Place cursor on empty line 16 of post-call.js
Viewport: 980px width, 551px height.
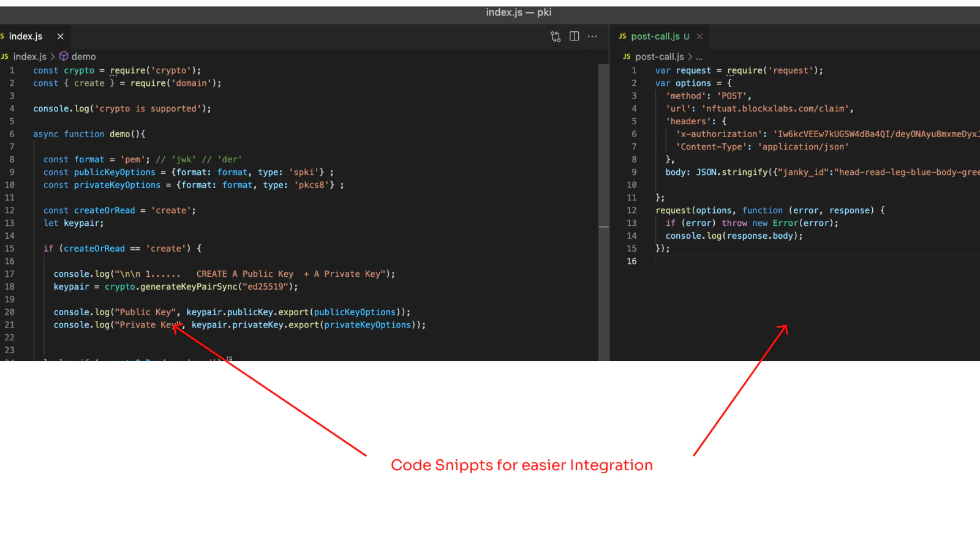click(735, 261)
